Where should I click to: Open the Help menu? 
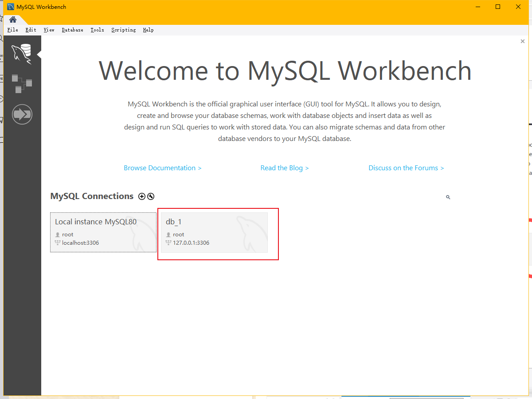click(148, 30)
